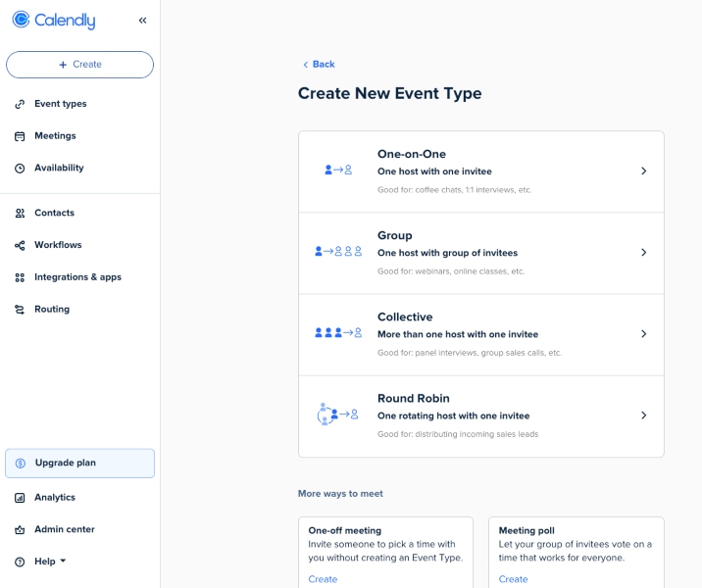Open Analytics in sidebar
The width and height of the screenshot is (702, 588).
click(55, 497)
